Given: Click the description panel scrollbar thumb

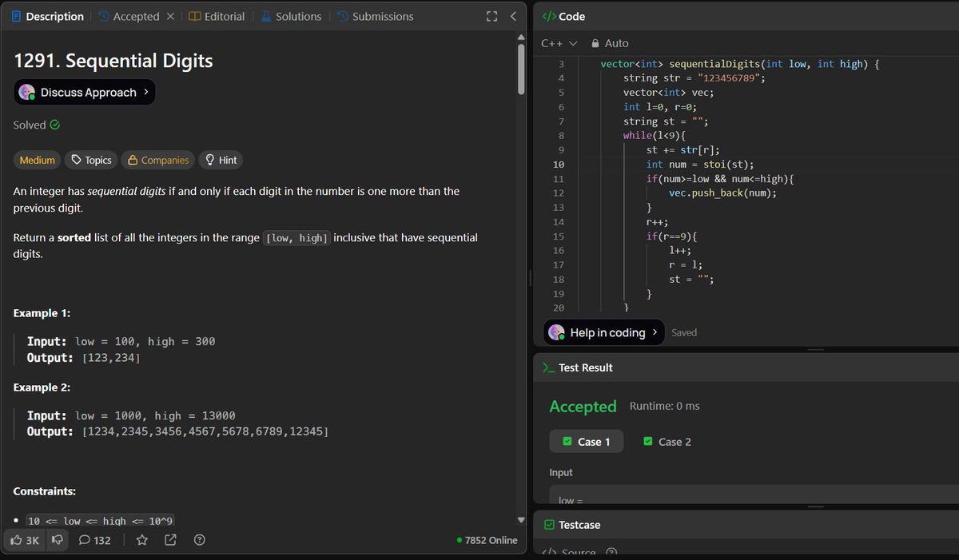Looking at the screenshot, I should pyautogui.click(x=521, y=68).
